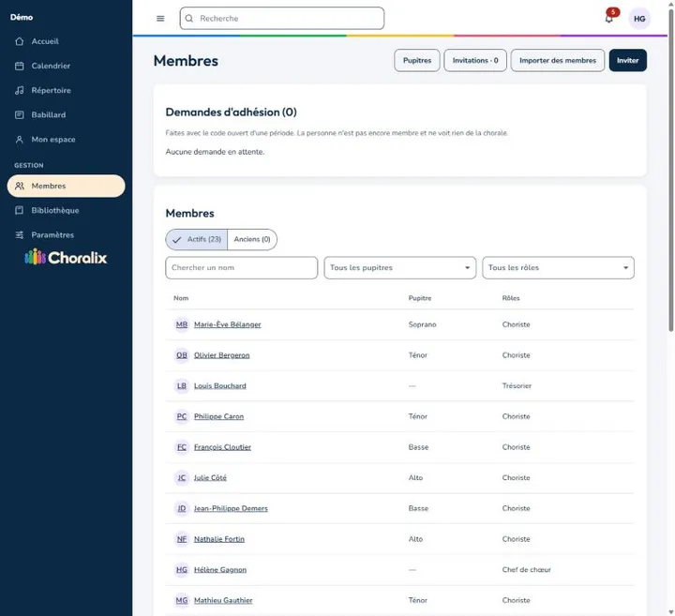Click the Invitations · 0 button
The image size is (675, 616).
click(475, 60)
